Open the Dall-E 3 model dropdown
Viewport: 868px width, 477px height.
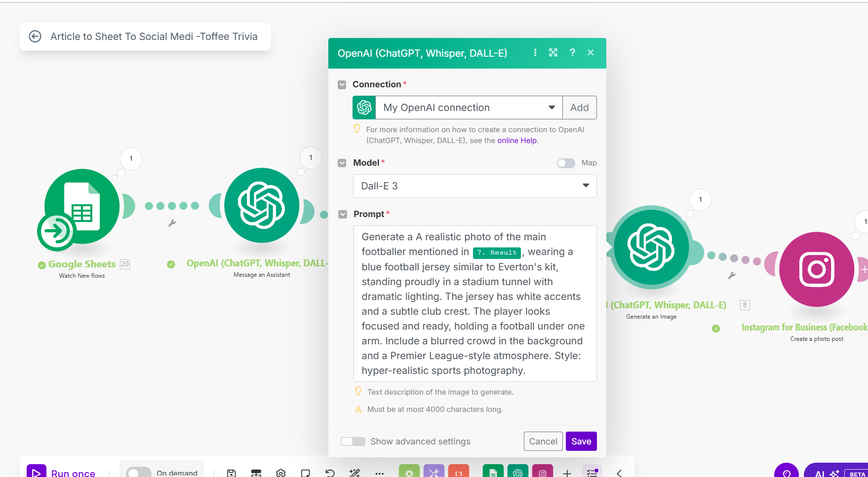click(x=475, y=186)
